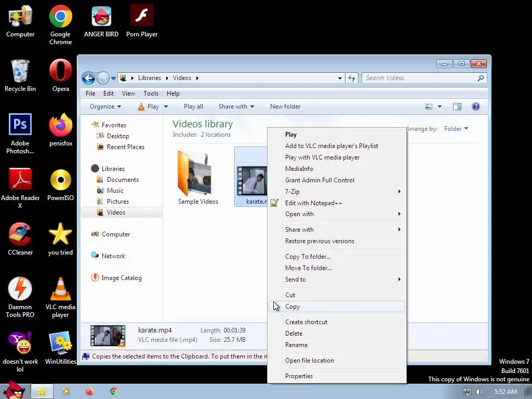Click the refresh button beside address bar

[x=352, y=78]
